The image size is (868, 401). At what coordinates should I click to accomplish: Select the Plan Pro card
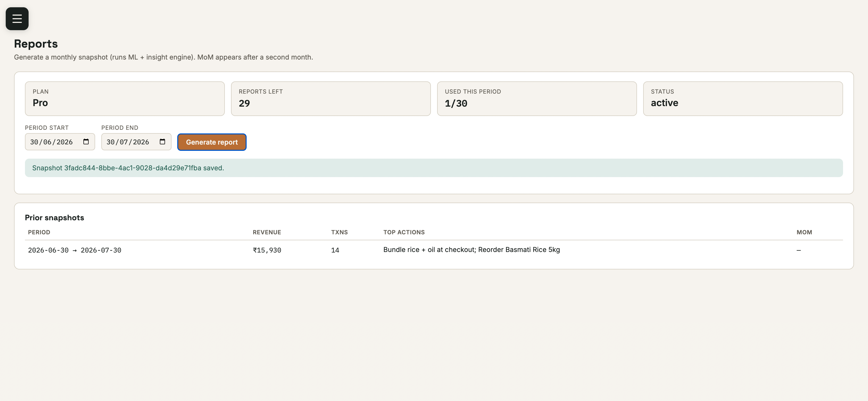point(125,99)
